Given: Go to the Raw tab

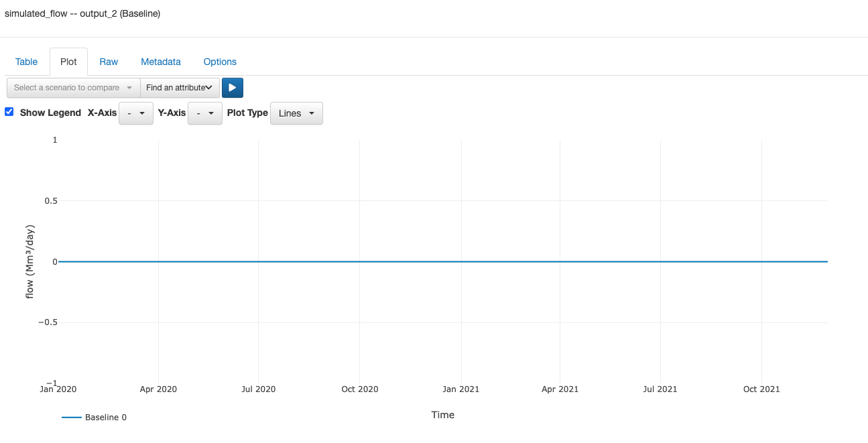Looking at the screenshot, I should point(109,62).
